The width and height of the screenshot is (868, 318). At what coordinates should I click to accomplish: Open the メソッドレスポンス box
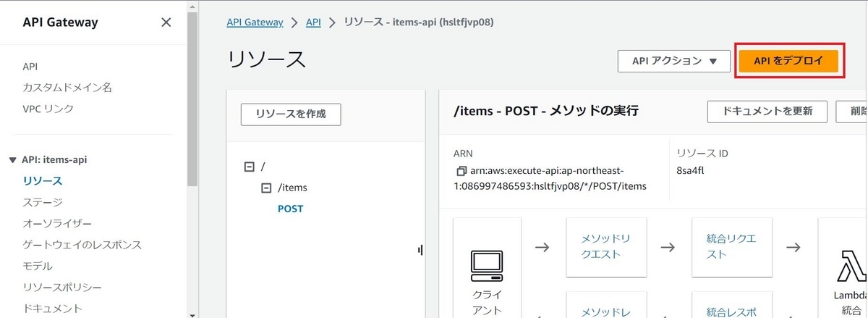[x=606, y=304]
